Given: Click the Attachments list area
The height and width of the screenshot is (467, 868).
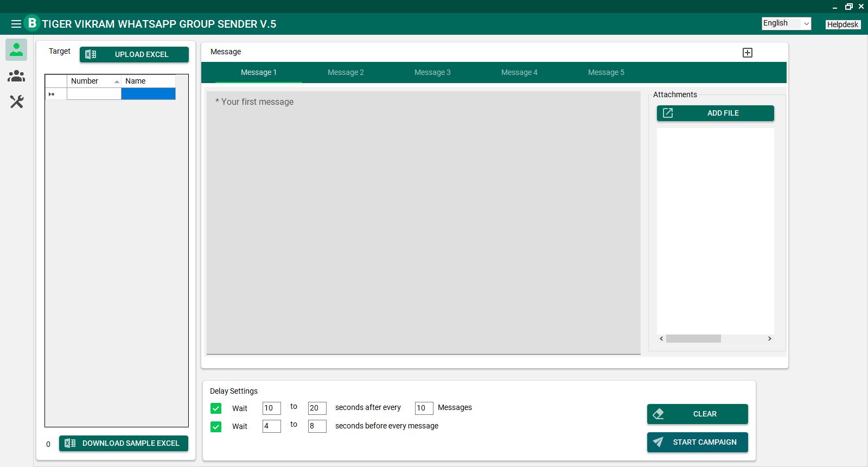Looking at the screenshot, I should tap(716, 231).
